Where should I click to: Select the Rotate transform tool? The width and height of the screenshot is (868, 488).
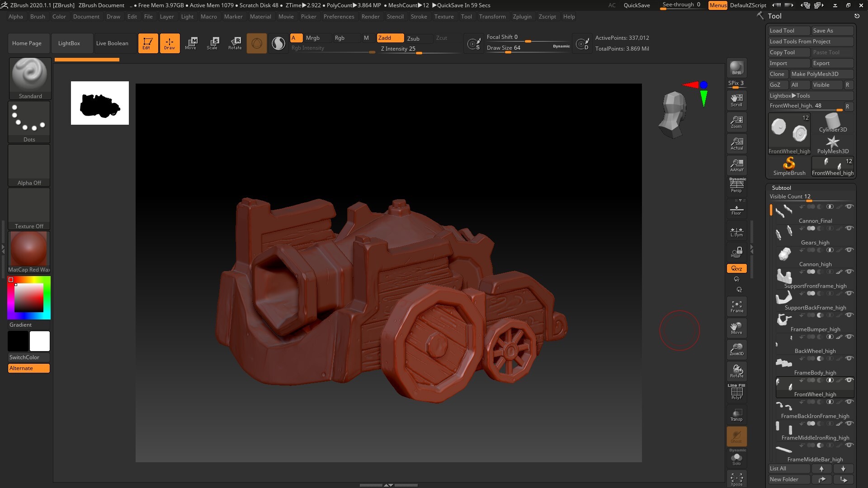coord(235,43)
